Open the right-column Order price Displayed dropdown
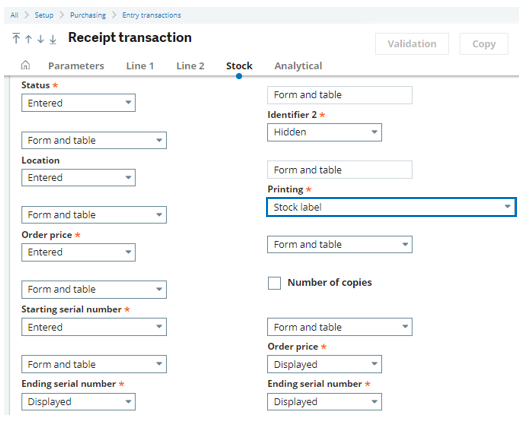This screenshot has width=523, height=422. (x=324, y=364)
